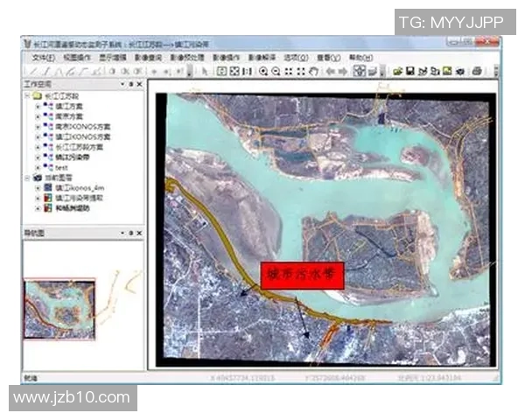Expand the 镇江污染带 tree node
Image resolution: width=525 pixels, height=420 pixels.
pyautogui.click(x=38, y=157)
